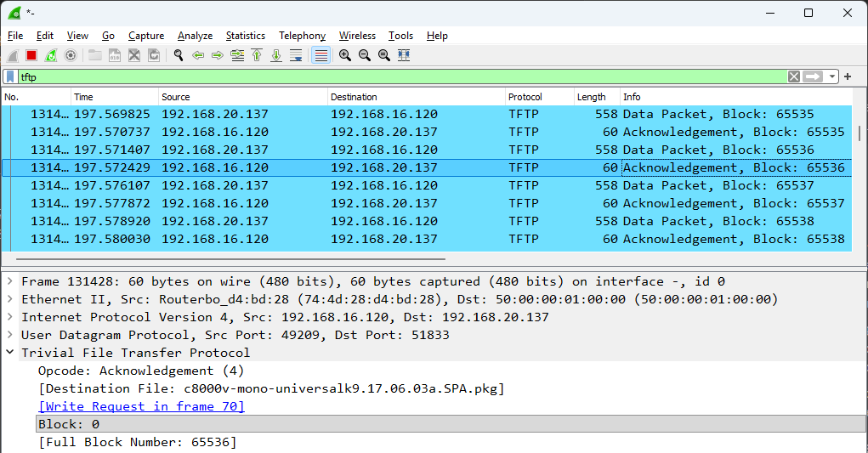Select Opcode: Acknowledgement (4) line
The height and width of the screenshot is (453, 868).
[140, 371]
